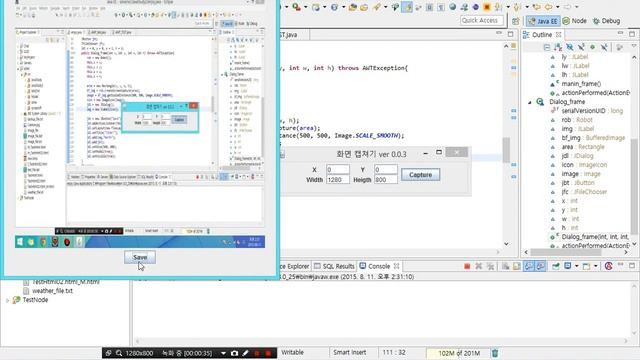Select the editor tab ending in T.java
640x360 pixels.
click(289, 35)
